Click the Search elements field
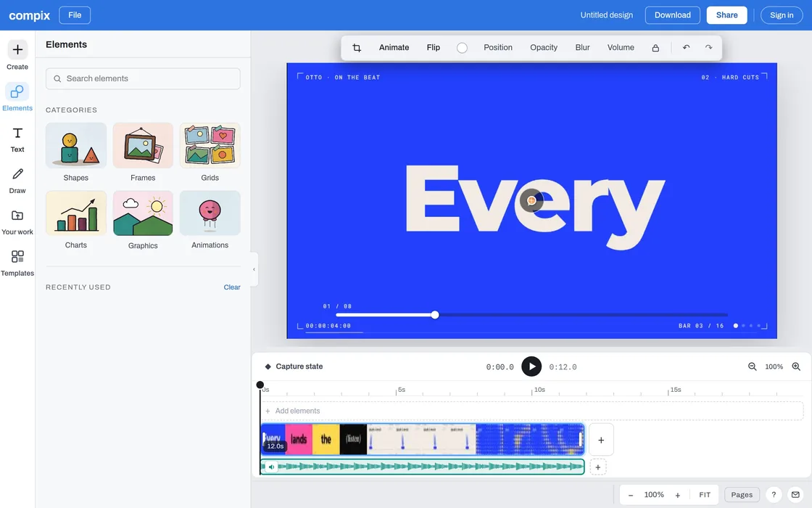Viewport: 812px width, 508px height. coord(143,79)
